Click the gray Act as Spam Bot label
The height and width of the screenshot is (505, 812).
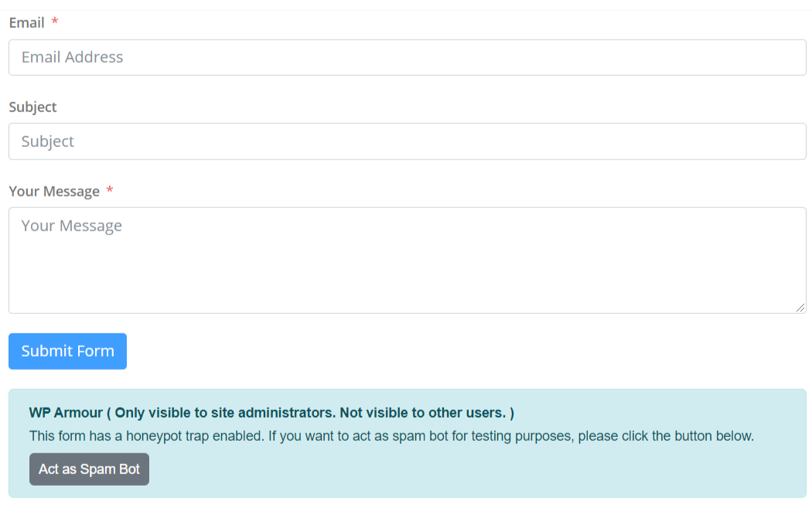[x=89, y=469]
